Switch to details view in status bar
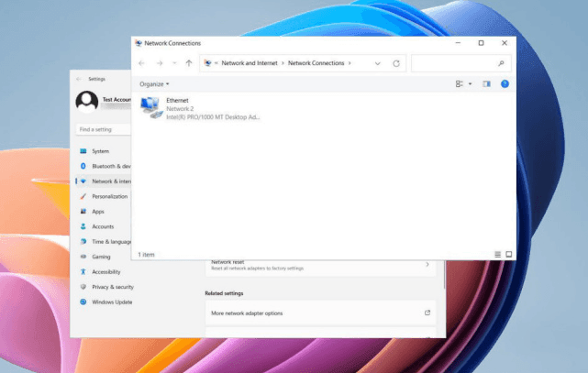588x373 pixels. pos(497,255)
